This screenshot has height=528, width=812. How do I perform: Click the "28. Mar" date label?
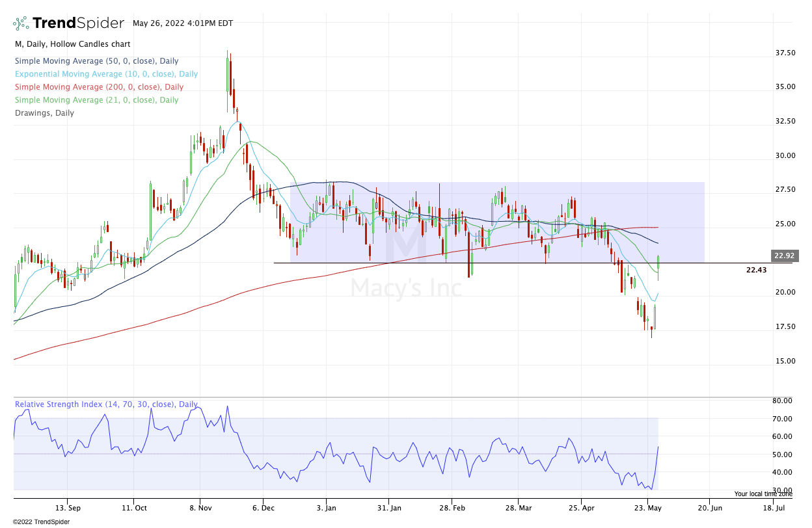(x=518, y=507)
